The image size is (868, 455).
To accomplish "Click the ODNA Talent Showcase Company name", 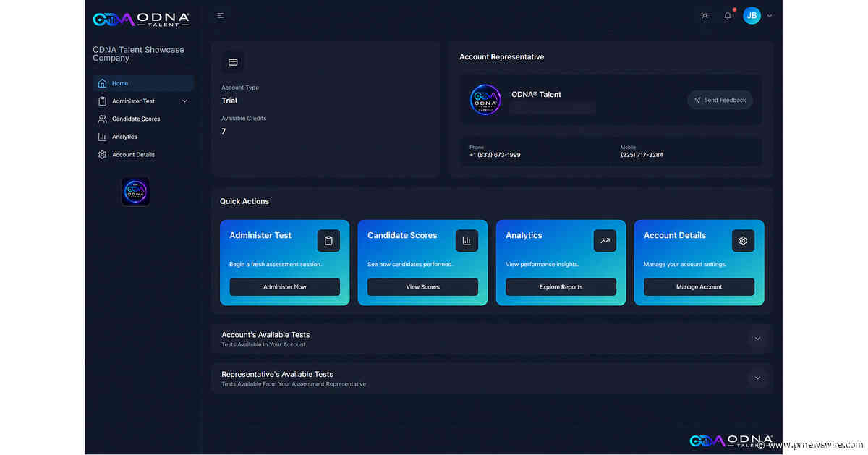I will click(x=138, y=54).
